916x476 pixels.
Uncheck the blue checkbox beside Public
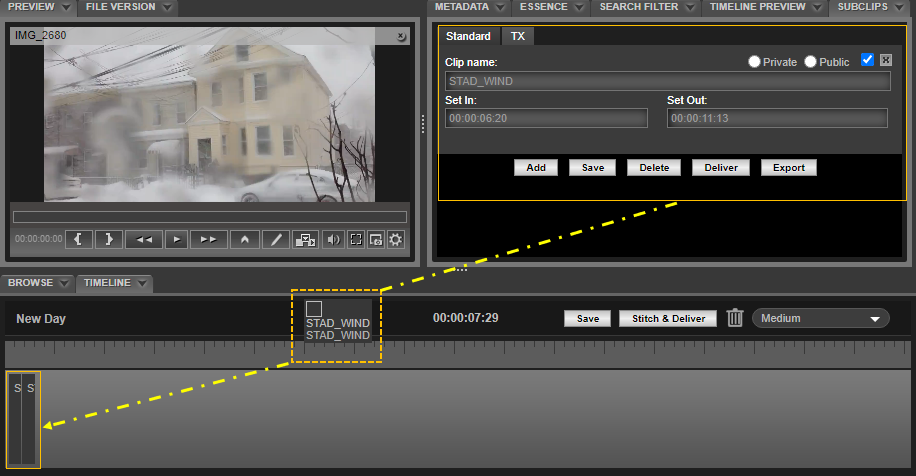[x=868, y=60]
